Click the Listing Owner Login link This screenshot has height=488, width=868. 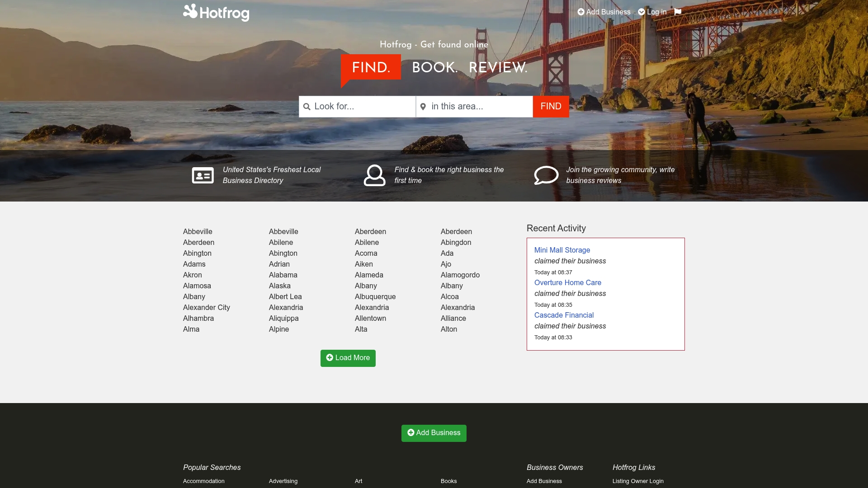pos(638,481)
